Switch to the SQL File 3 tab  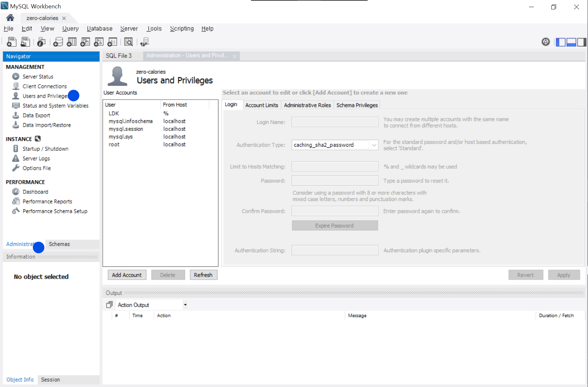119,56
